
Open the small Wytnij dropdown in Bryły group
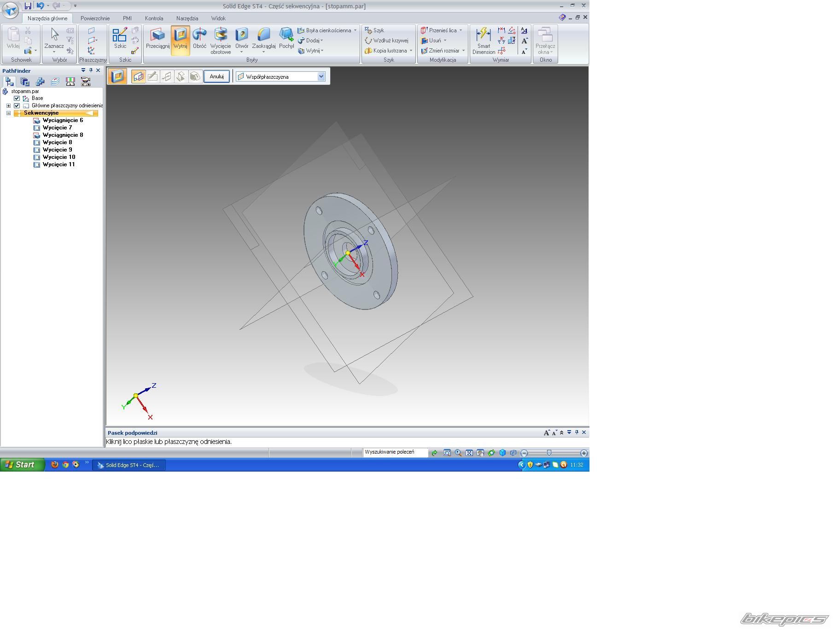311,51
